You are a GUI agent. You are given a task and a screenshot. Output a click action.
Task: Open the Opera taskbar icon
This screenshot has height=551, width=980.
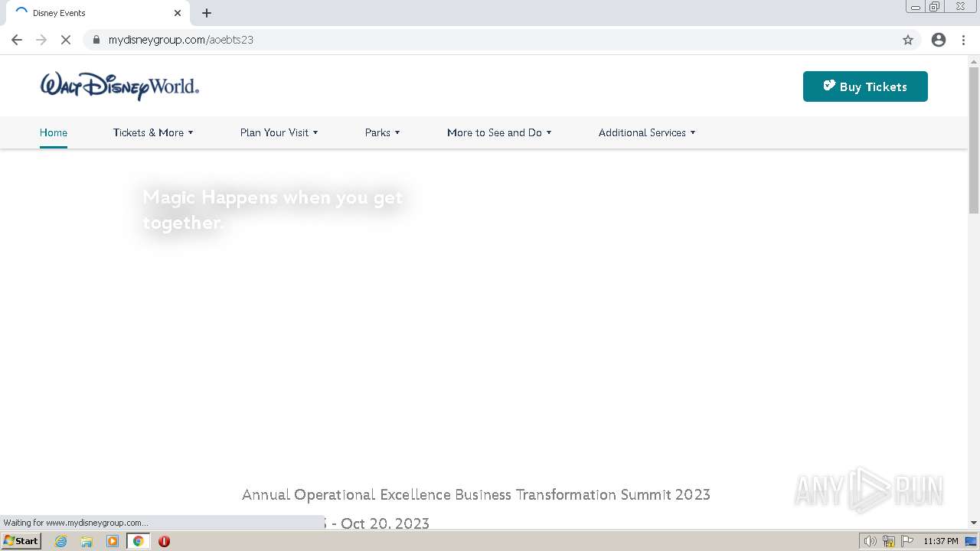(x=164, y=541)
